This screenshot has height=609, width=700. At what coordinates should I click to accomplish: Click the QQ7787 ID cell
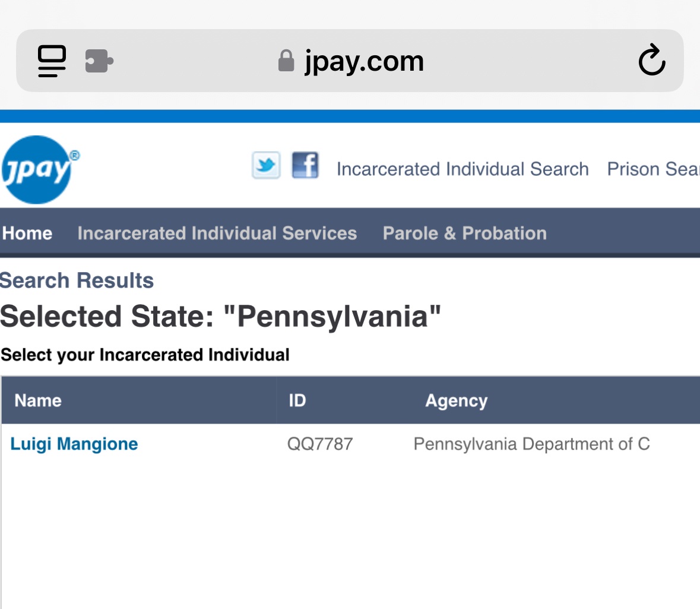click(320, 444)
